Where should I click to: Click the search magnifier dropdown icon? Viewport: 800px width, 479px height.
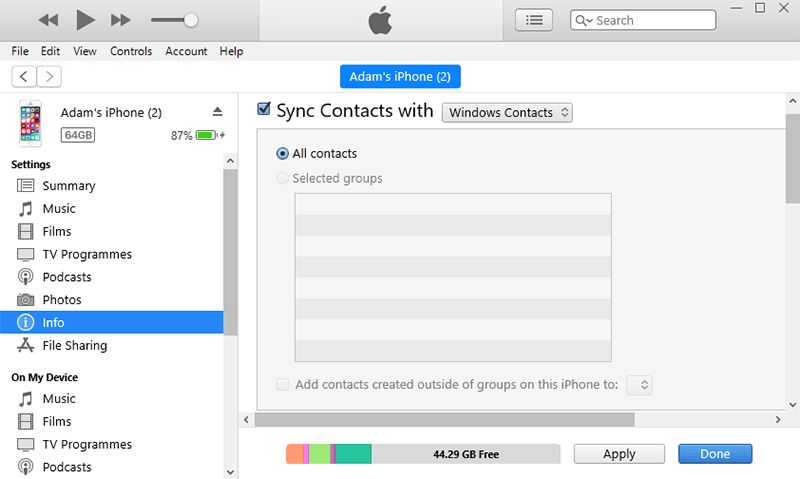(x=584, y=20)
